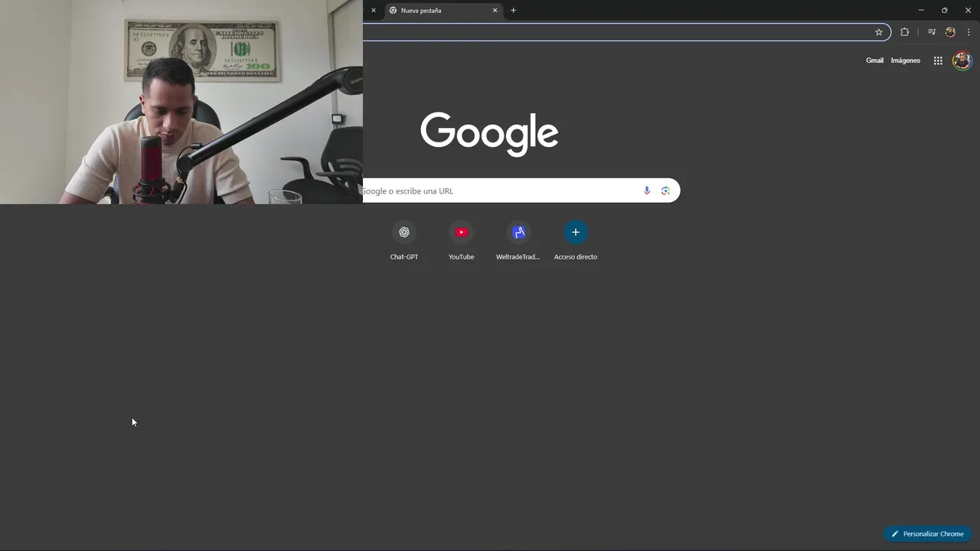The image size is (980, 551).
Task: Open Chrome profile avatar in toolbar
Action: coord(950,32)
